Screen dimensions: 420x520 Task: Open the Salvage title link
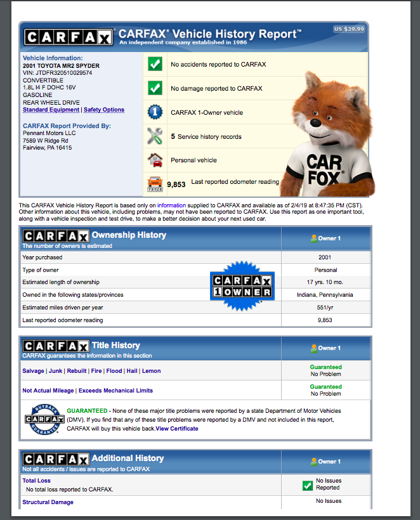pos(33,371)
